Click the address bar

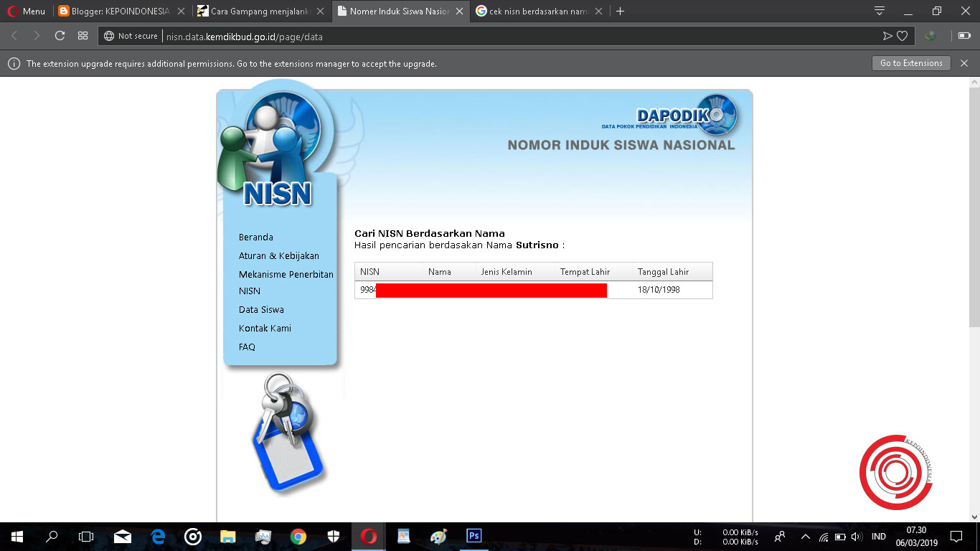click(287, 35)
